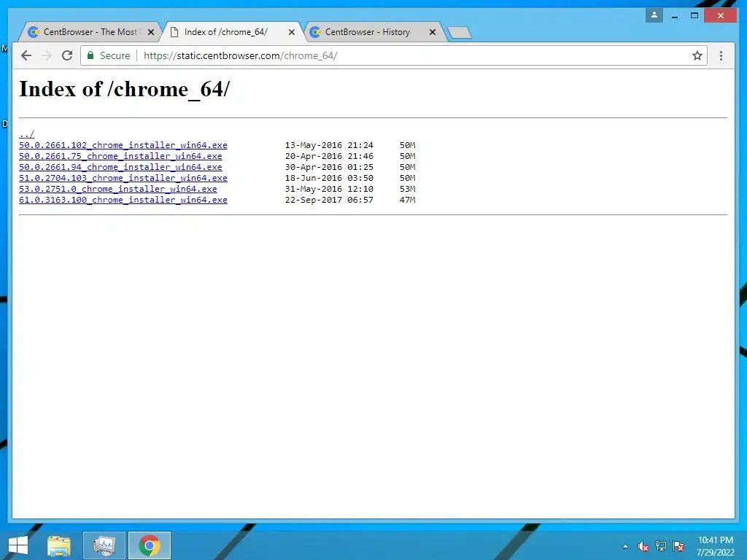Click the network tray icon
Screen dimensions: 747x560
661,546
